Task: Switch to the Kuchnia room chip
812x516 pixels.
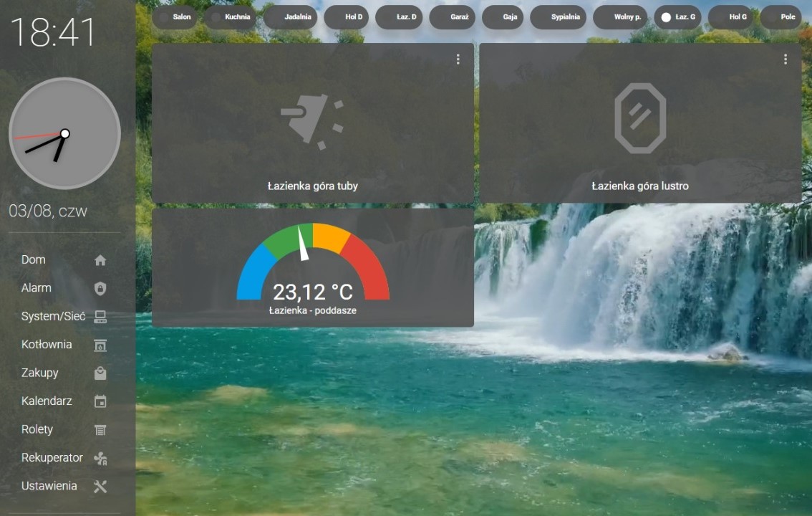Action: [x=231, y=17]
